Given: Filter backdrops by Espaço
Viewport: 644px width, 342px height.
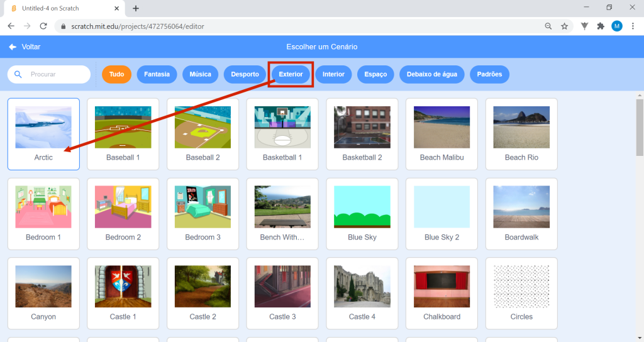Looking at the screenshot, I should pos(375,74).
